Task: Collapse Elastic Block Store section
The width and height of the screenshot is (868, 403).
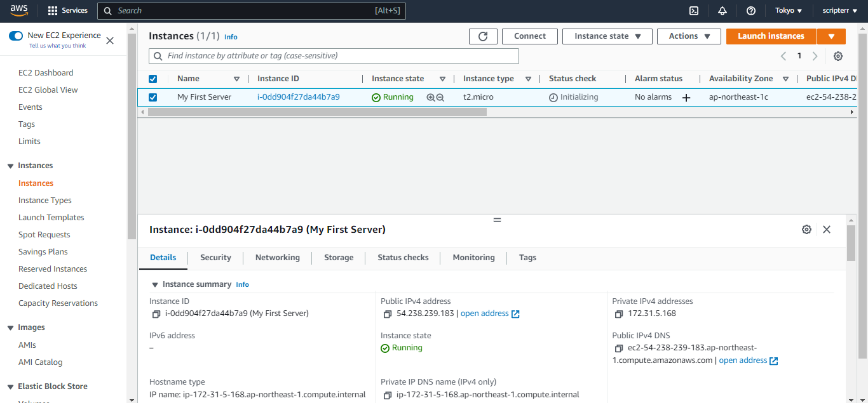Action: tap(11, 386)
